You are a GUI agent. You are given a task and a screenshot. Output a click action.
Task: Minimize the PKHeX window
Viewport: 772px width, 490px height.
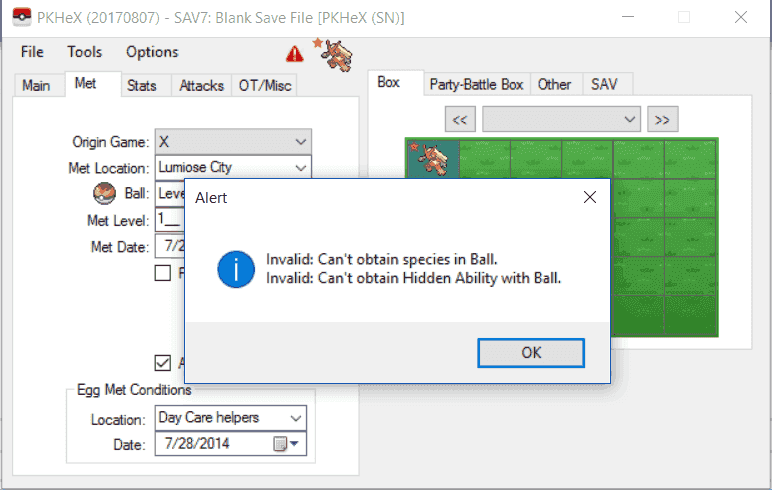[628, 17]
